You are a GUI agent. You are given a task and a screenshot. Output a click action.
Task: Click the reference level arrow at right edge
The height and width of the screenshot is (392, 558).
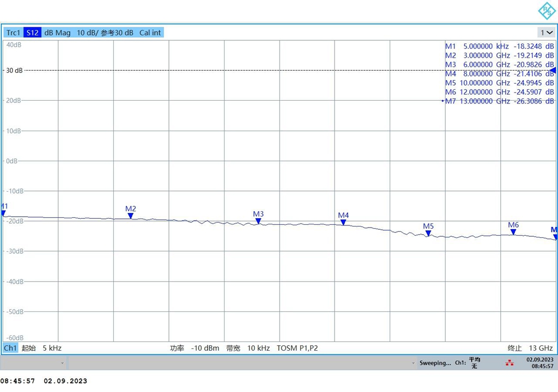click(x=553, y=71)
